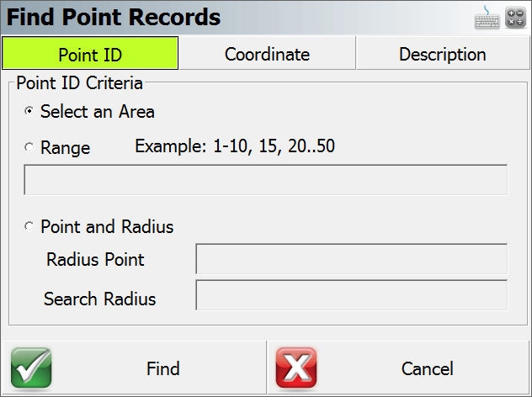Click into the Radius Point field
This screenshot has width=532, height=397.
352,259
